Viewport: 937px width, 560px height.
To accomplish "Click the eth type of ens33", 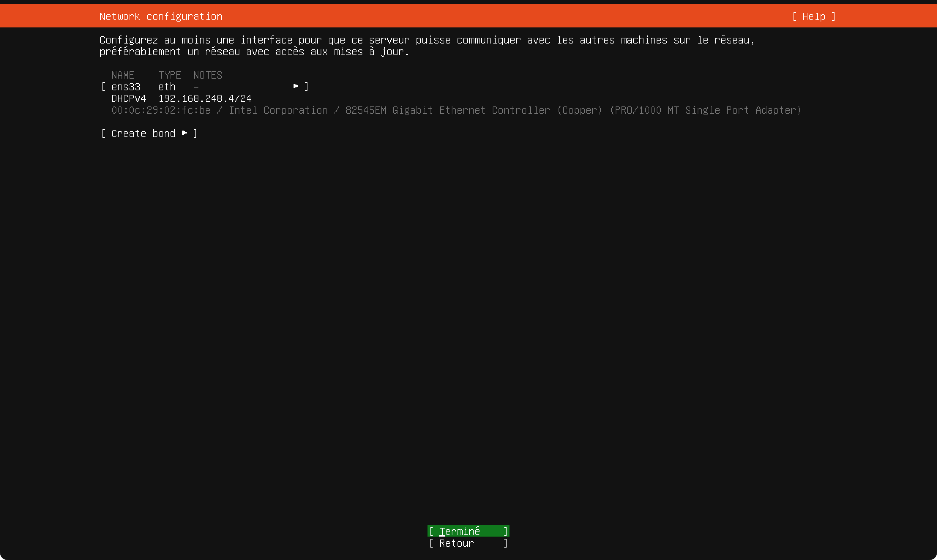I will pos(167,87).
